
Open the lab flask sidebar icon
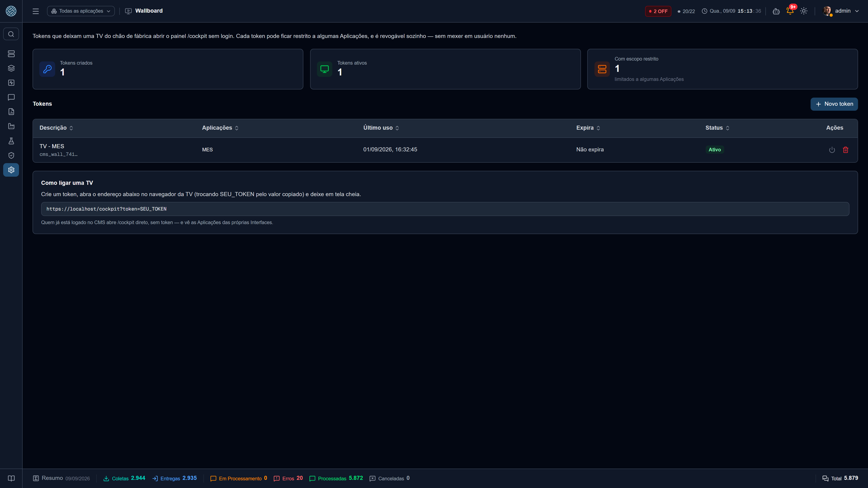pyautogui.click(x=11, y=141)
